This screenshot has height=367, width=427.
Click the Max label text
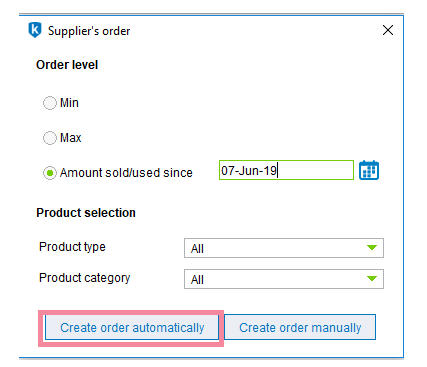click(71, 138)
